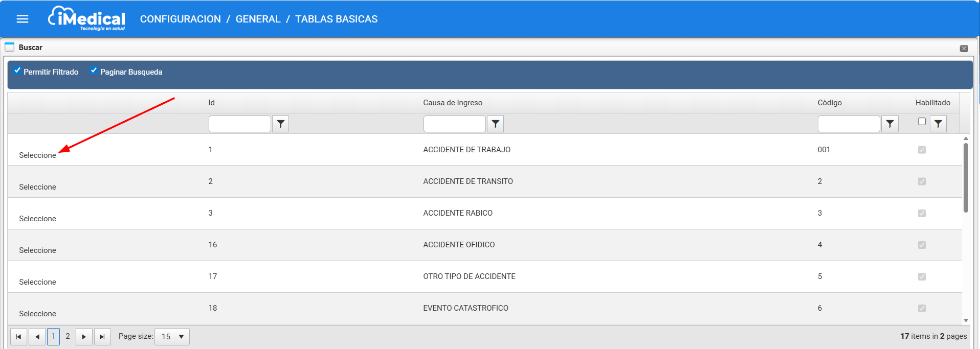980x349 pixels.
Task: Go to first page of results
Action: (18, 337)
